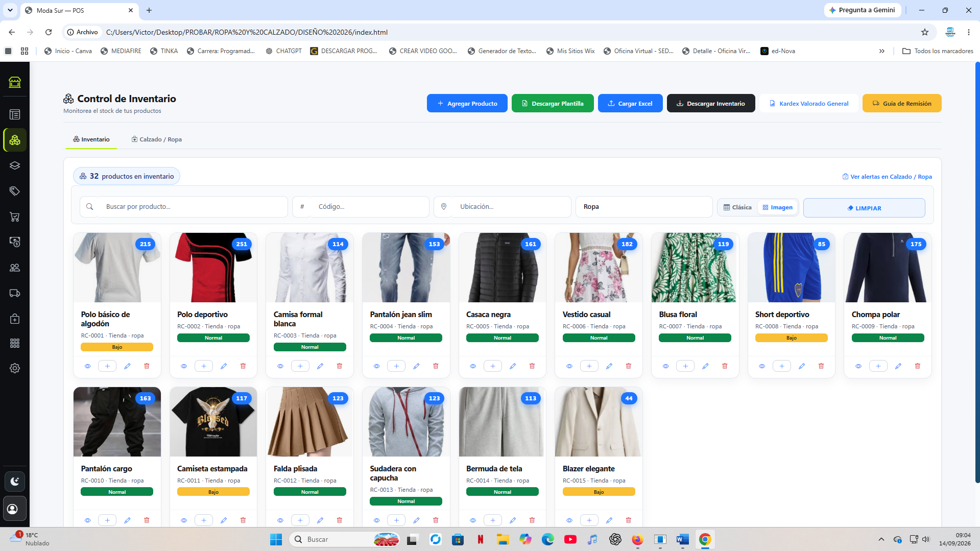Image resolution: width=980 pixels, height=551 pixels.
Task: Click Descargar Plantilla button
Action: [553, 103]
